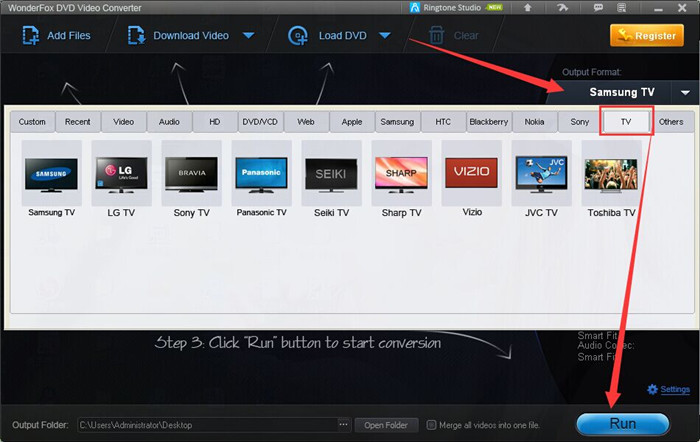The width and height of the screenshot is (700, 442).
Task: Switch to the Web tab
Action: pos(306,122)
